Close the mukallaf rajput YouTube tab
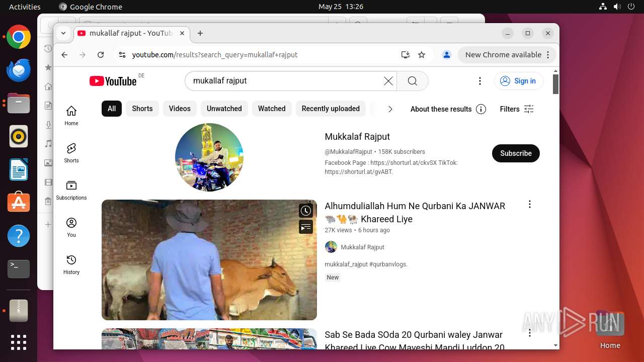 [182, 33]
